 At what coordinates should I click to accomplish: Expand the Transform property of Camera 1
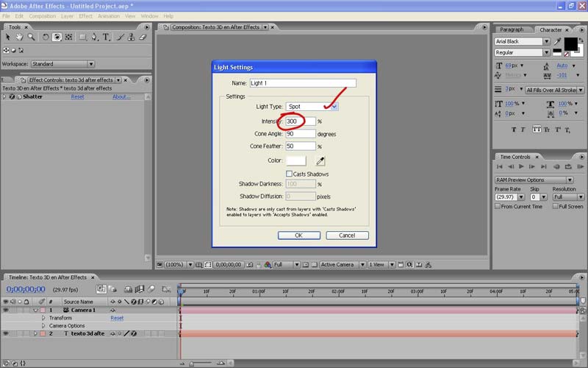click(x=43, y=318)
